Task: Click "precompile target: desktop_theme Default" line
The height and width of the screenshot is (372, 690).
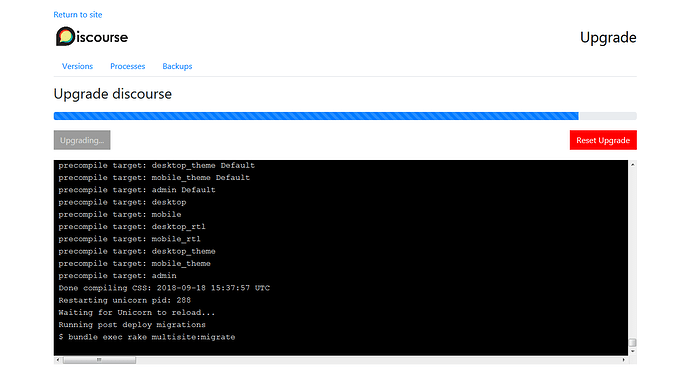Action: (x=157, y=166)
